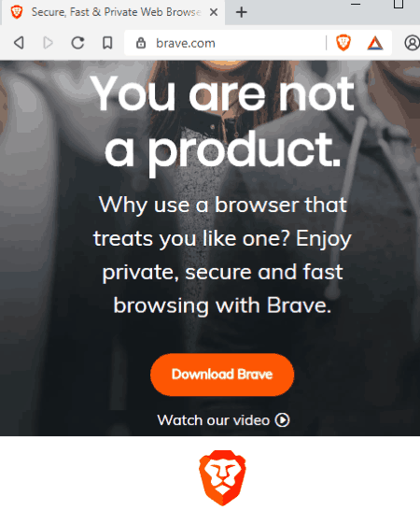Open the user profile icon

(x=413, y=43)
